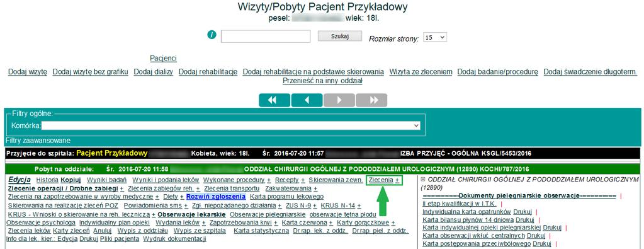Screen dimensions: 644x249
Task: Open Karta bilansu płynów 14 dniowa
Action: 468,220
